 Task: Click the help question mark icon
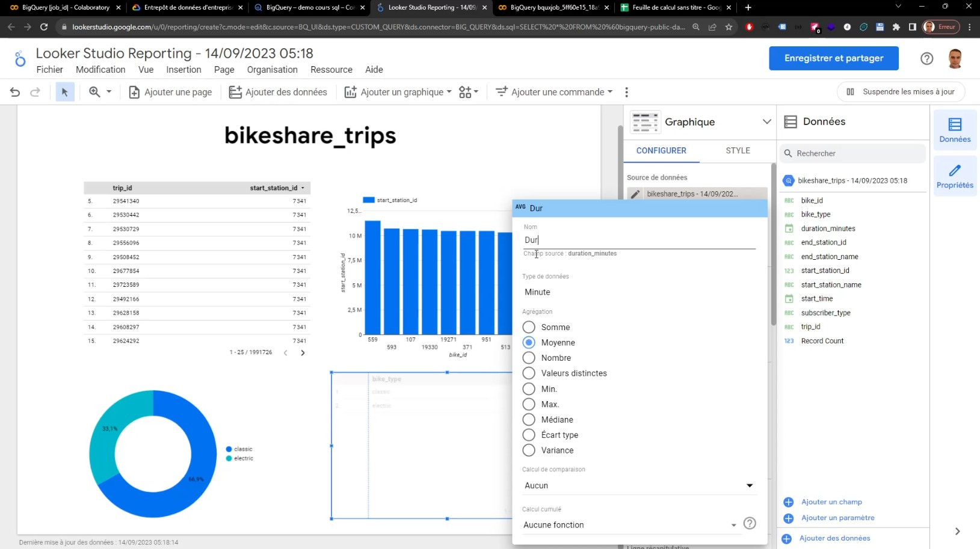[x=926, y=58]
